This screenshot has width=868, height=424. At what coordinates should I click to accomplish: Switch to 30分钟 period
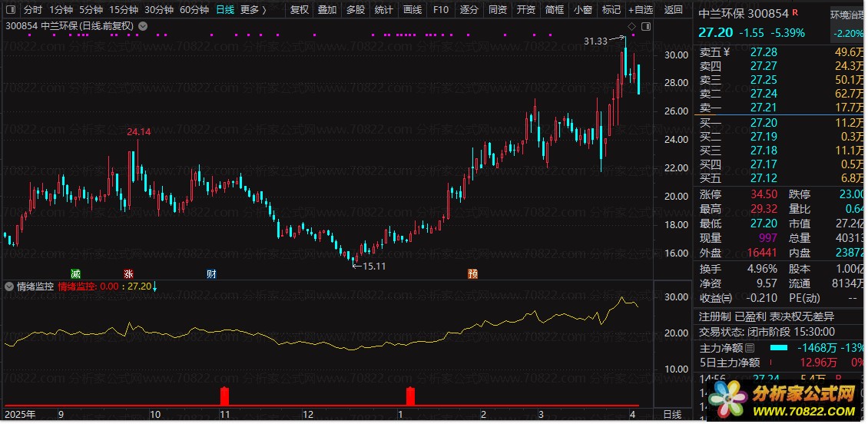(x=159, y=9)
